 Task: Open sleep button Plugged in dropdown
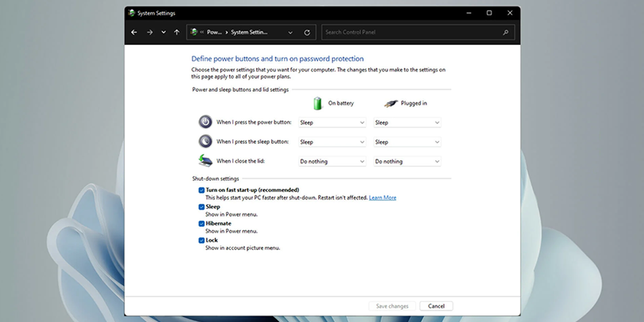coord(407,142)
